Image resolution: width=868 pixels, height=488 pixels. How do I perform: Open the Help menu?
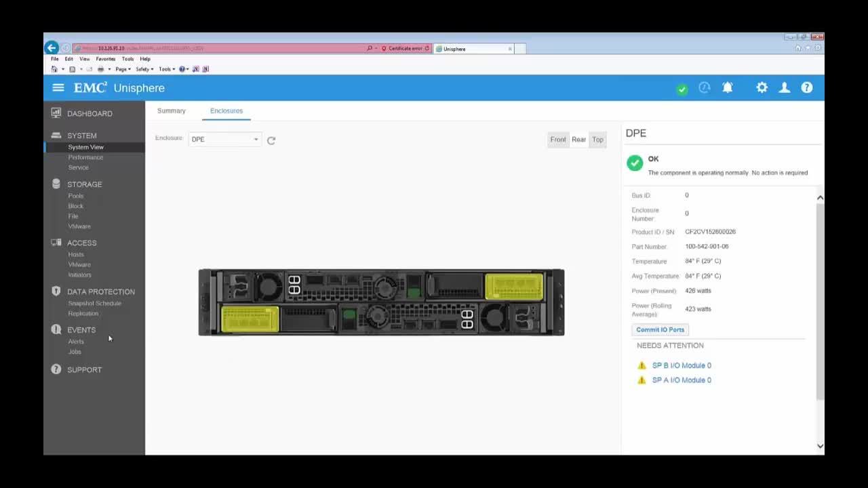click(x=145, y=59)
